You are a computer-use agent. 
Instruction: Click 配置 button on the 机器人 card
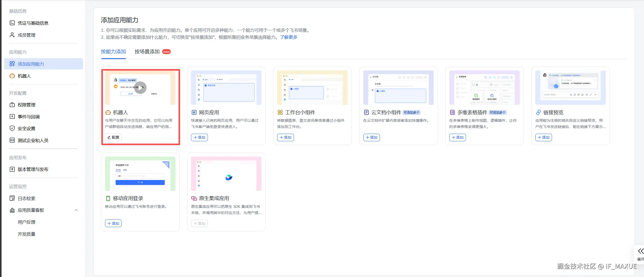(x=113, y=137)
